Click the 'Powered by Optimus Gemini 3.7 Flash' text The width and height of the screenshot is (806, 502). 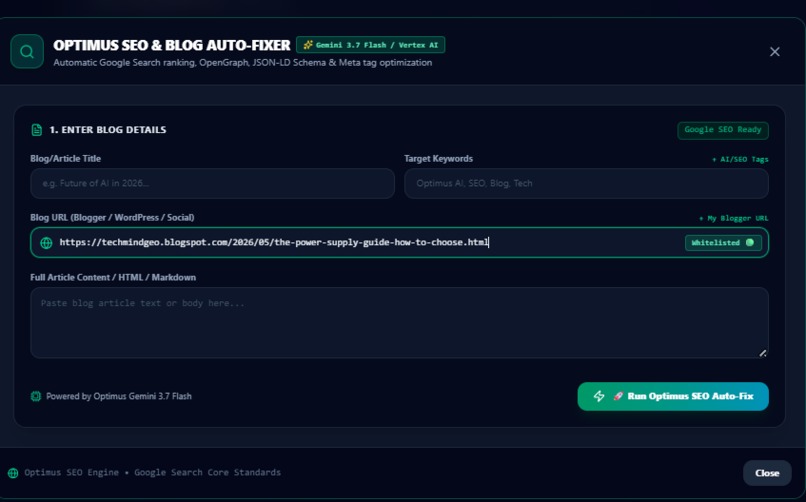pyautogui.click(x=119, y=396)
